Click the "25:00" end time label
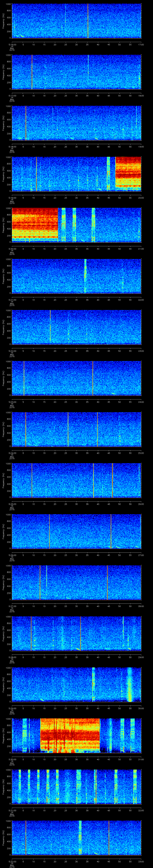The width and height of the screenshot is (153, 868). click(141, 453)
